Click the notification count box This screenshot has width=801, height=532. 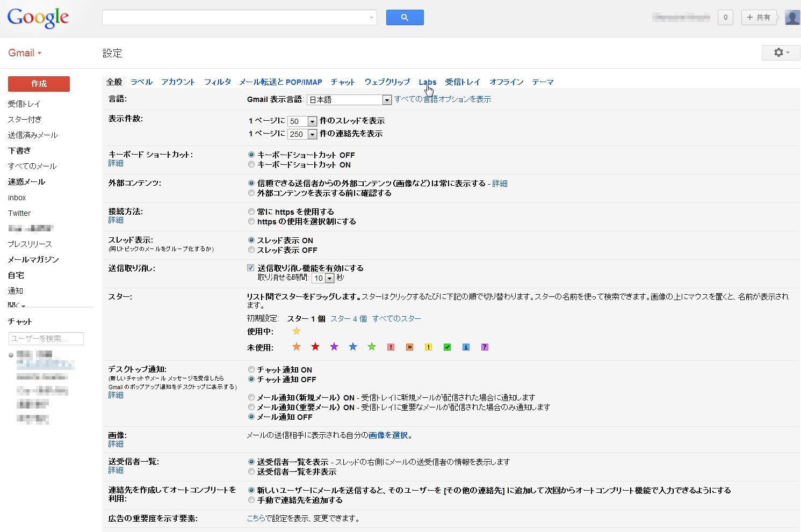coord(725,17)
